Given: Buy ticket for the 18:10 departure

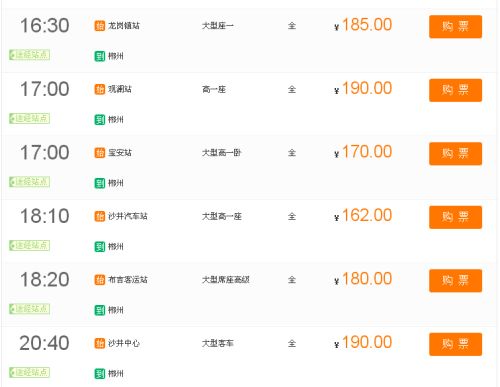Looking at the screenshot, I should click(x=455, y=217).
